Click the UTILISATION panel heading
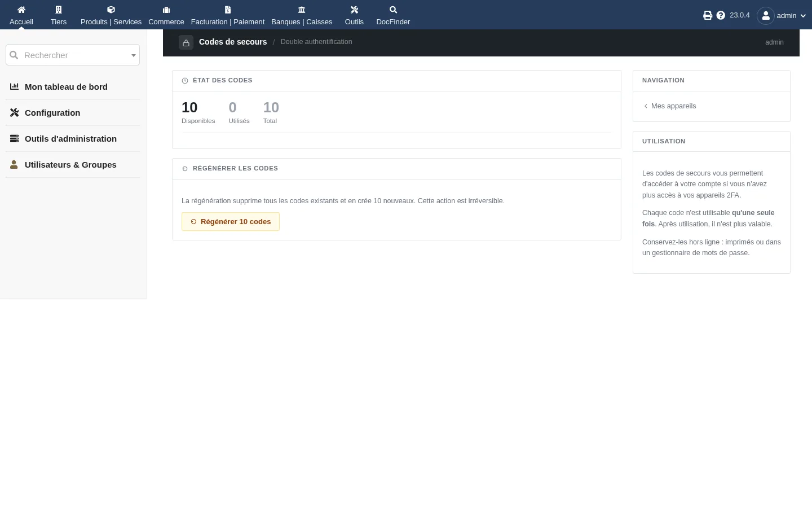This screenshot has width=812, height=508. (664, 141)
